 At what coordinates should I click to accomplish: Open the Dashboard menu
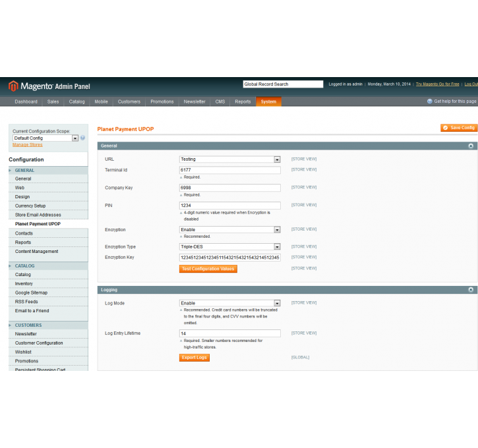[x=26, y=101]
